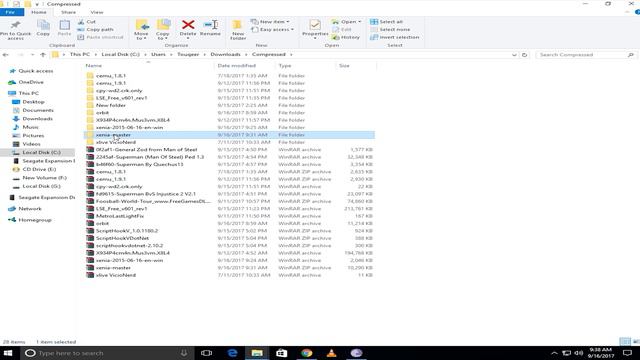Click Downloads in the address path
The height and width of the screenshot is (360, 640).
click(225, 54)
